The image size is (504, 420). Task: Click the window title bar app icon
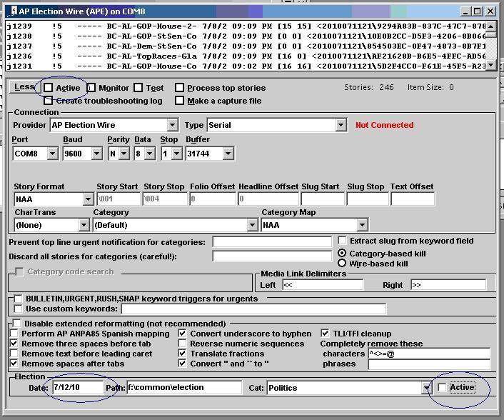tap(14, 11)
